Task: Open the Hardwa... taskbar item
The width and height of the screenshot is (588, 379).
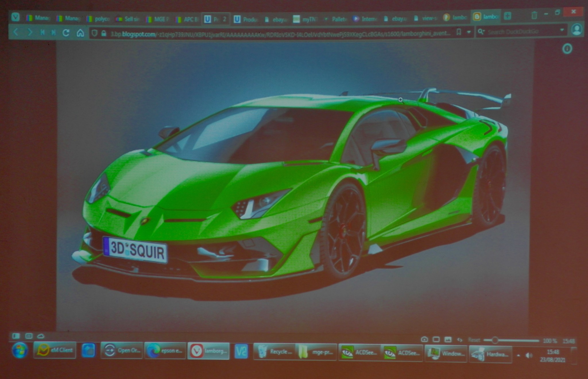Action: tap(490, 354)
